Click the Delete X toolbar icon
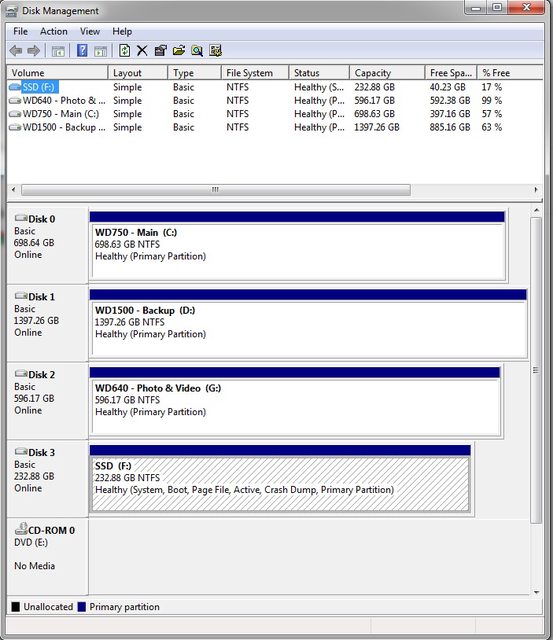The width and height of the screenshot is (553, 640). (142, 51)
